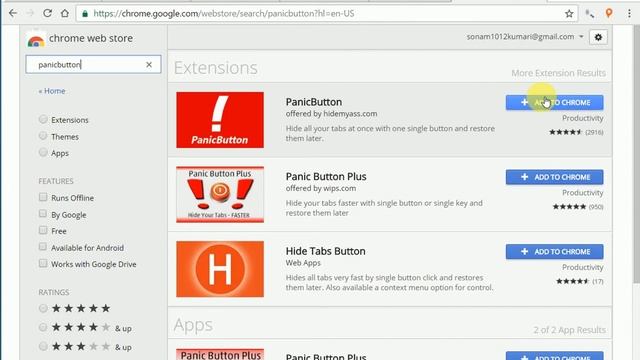This screenshot has width=640, height=360.
Task: Click the chrome web store title text
Action: (91, 38)
